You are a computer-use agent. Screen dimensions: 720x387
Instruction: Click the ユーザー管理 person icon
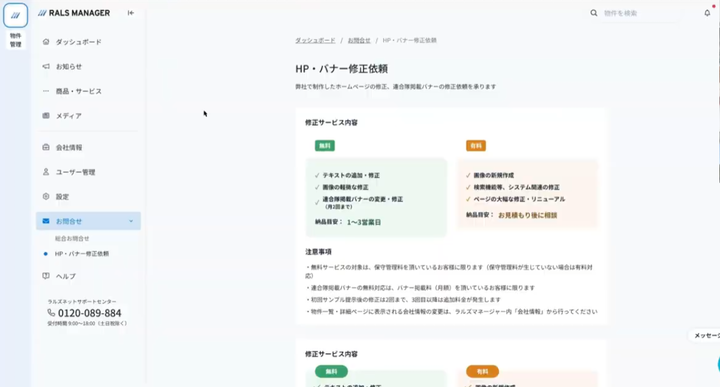[46, 172]
